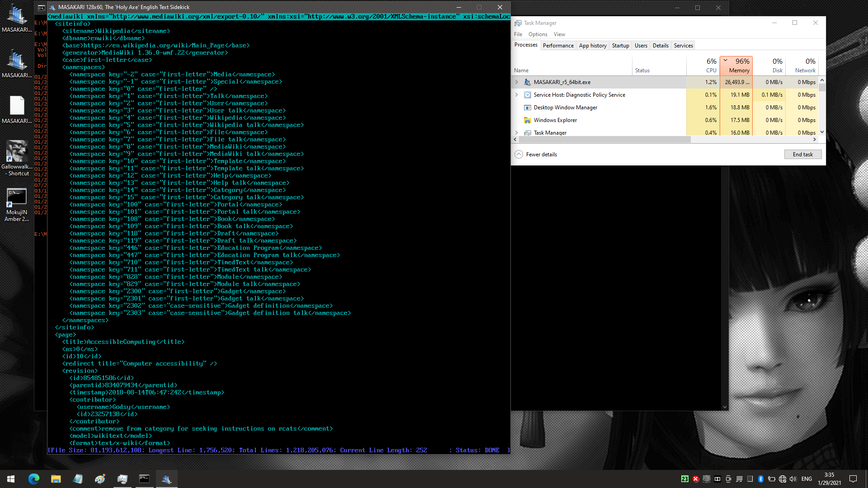Screen dimensions: 868x488
Task: Click the ENG language indicator
Action: (807, 479)
